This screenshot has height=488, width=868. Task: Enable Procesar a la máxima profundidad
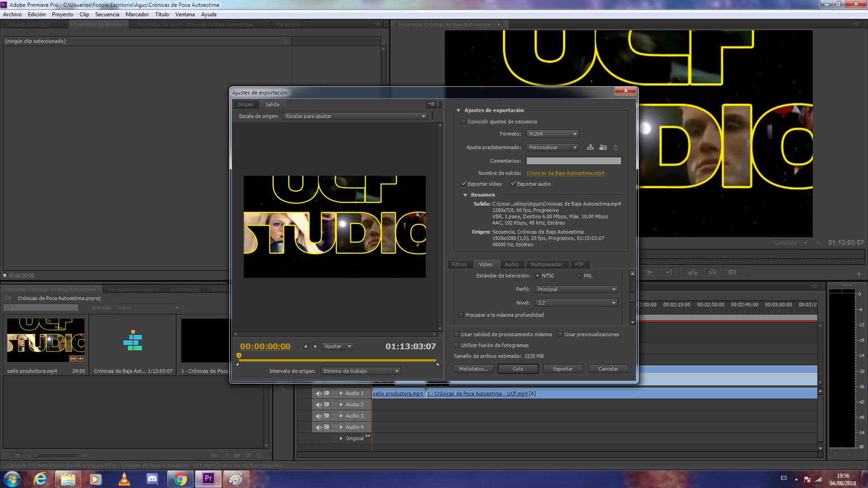[461, 315]
